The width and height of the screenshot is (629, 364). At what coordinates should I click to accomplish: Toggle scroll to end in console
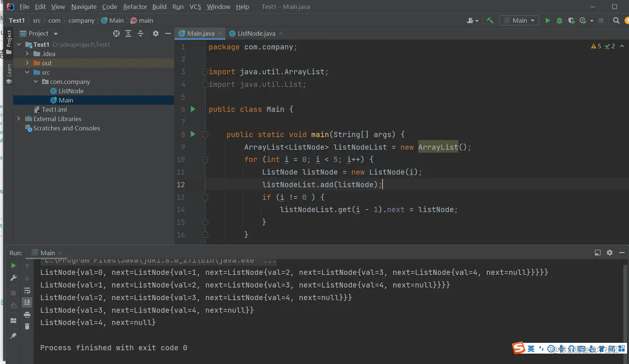[x=27, y=302]
